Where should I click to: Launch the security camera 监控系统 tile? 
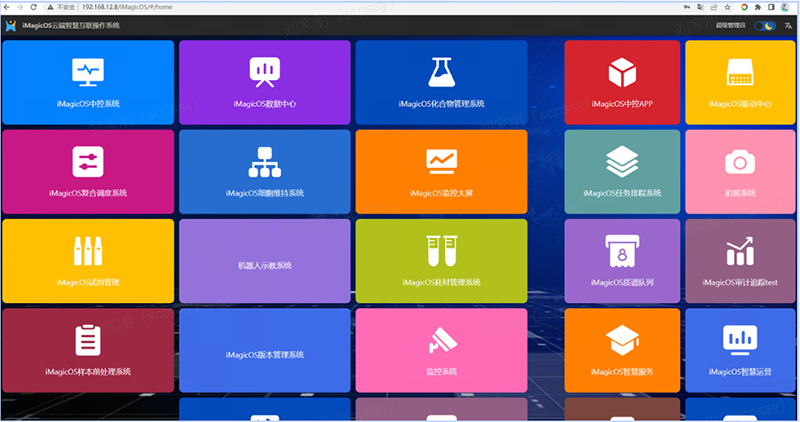point(441,350)
